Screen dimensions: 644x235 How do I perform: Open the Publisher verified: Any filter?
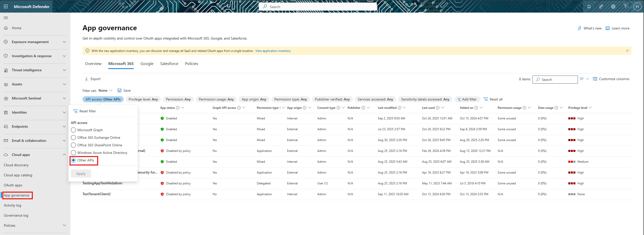(332, 99)
